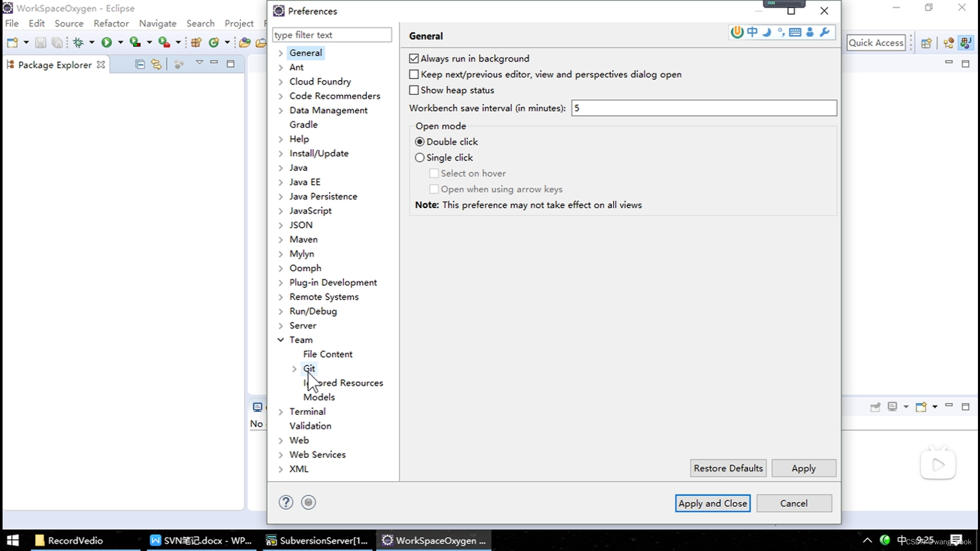Switch to SubversionServer taskbar item

[317, 540]
